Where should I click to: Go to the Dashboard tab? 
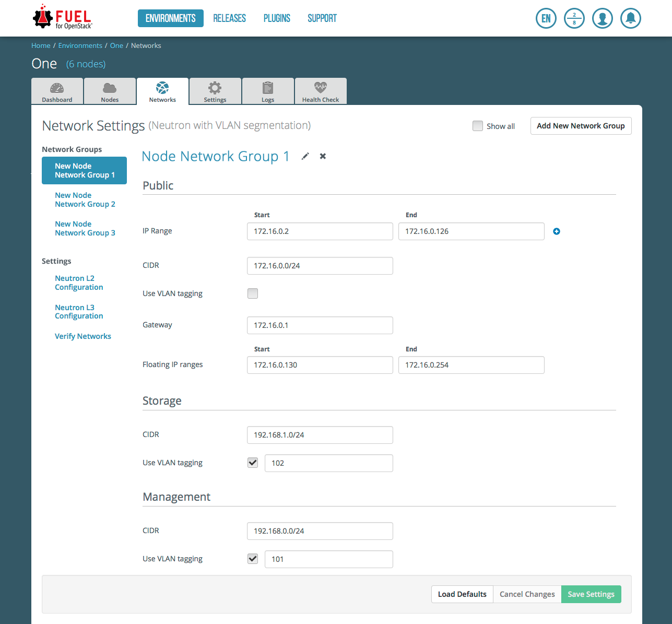(57, 92)
